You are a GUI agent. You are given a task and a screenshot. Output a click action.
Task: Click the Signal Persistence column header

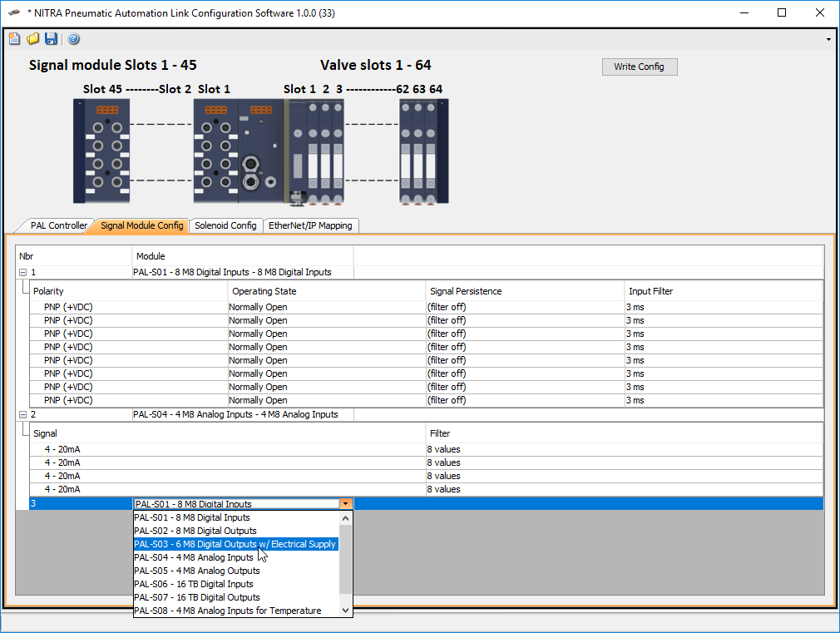pos(525,291)
